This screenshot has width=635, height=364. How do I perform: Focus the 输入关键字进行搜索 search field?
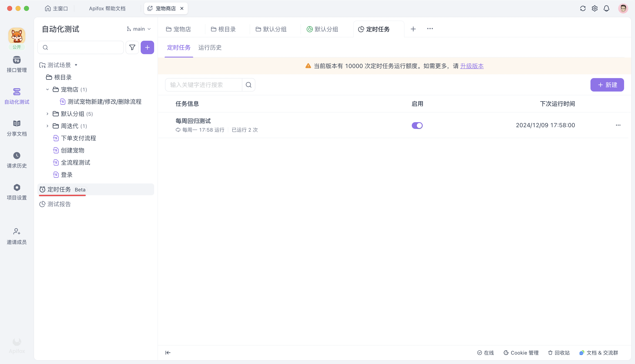204,85
